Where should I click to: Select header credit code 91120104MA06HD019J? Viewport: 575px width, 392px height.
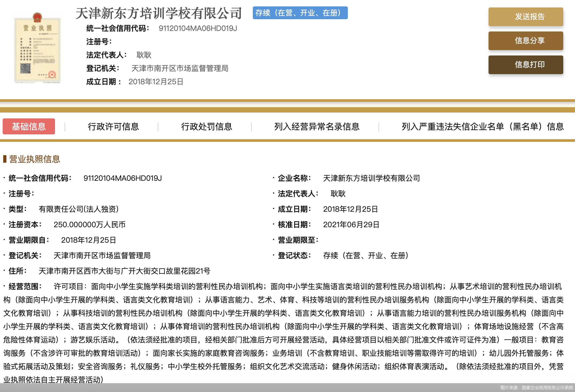click(x=198, y=28)
